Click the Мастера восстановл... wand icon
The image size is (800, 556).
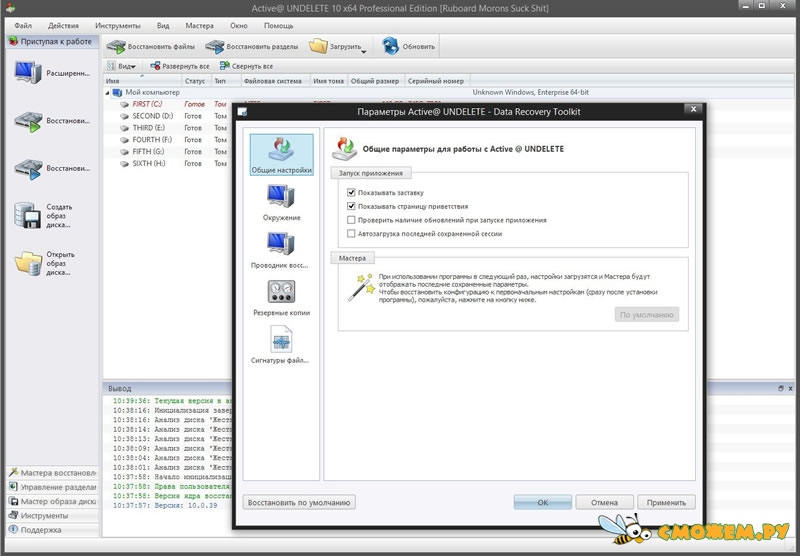coord(13,472)
